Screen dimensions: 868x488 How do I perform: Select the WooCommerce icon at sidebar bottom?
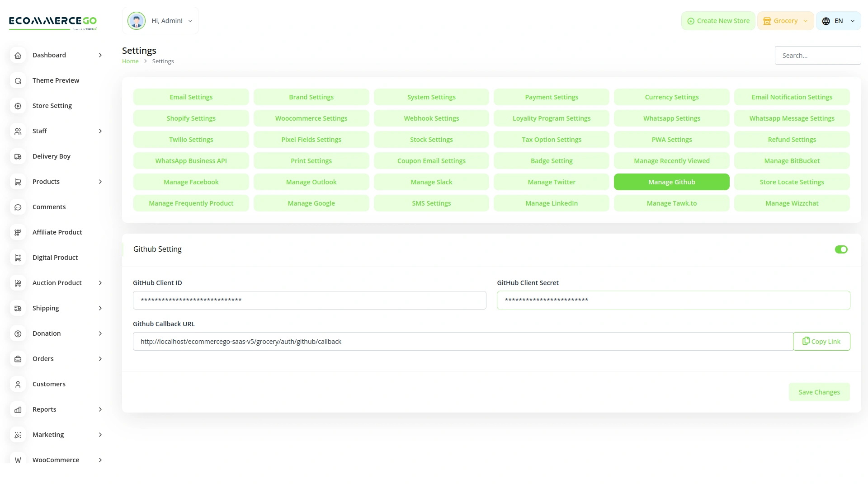(18, 460)
